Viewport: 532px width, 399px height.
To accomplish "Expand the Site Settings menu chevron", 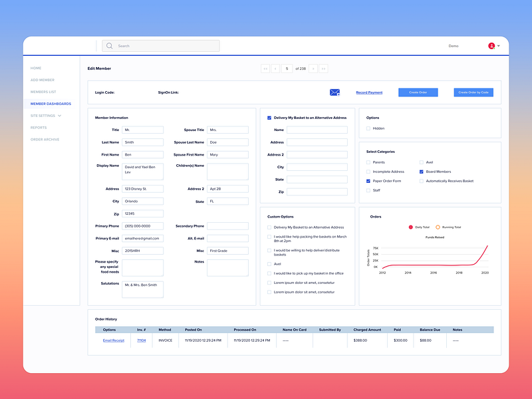I will (x=60, y=116).
